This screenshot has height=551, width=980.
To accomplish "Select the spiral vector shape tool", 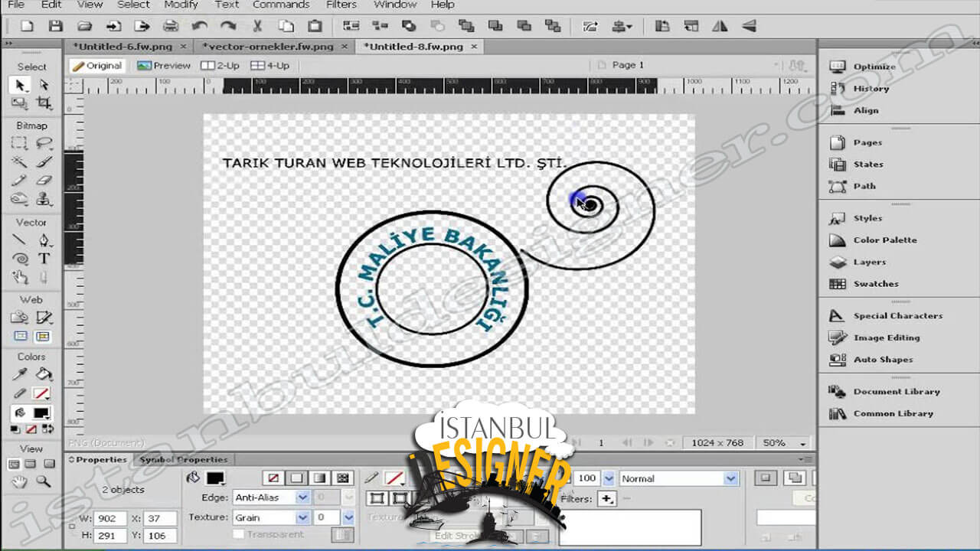I will click(20, 259).
